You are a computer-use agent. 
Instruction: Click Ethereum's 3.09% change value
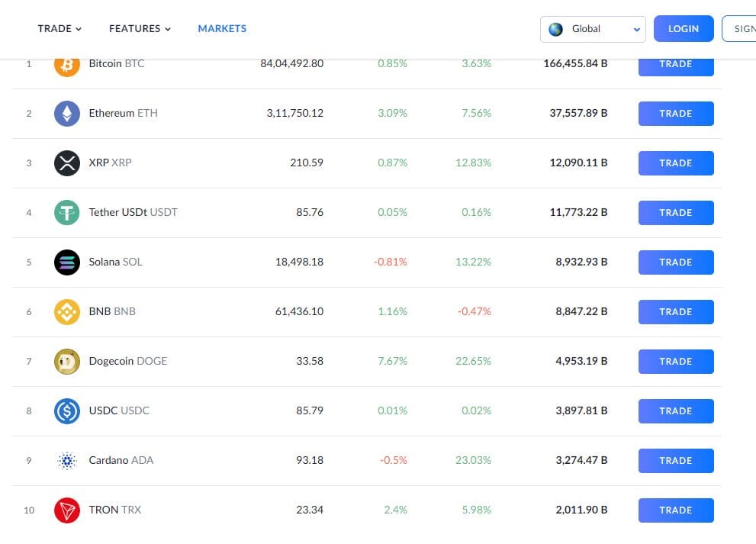pyautogui.click(x=392, y=113)
